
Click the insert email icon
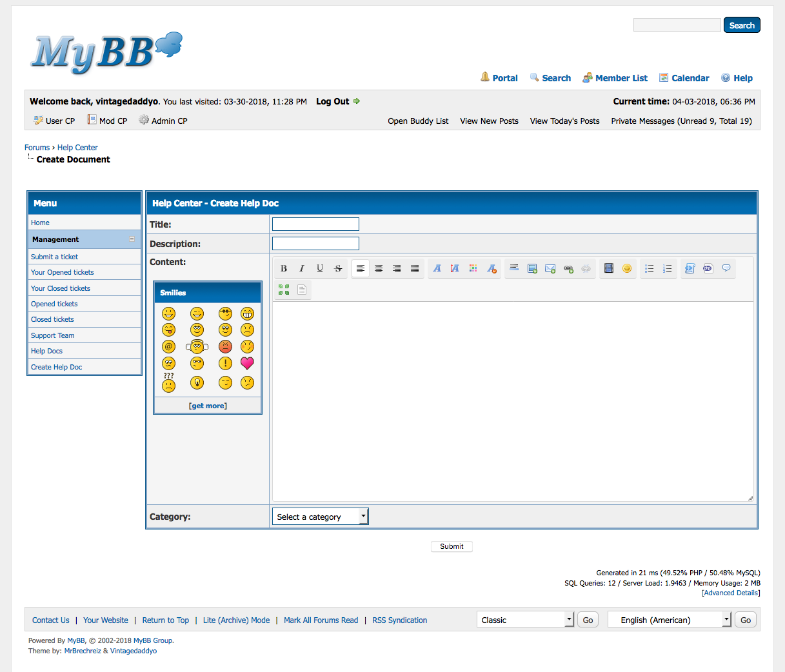(550, 268)
